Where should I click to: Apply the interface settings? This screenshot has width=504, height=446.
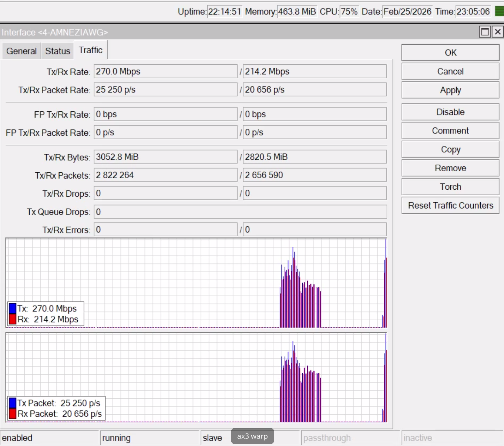point(450,90)
